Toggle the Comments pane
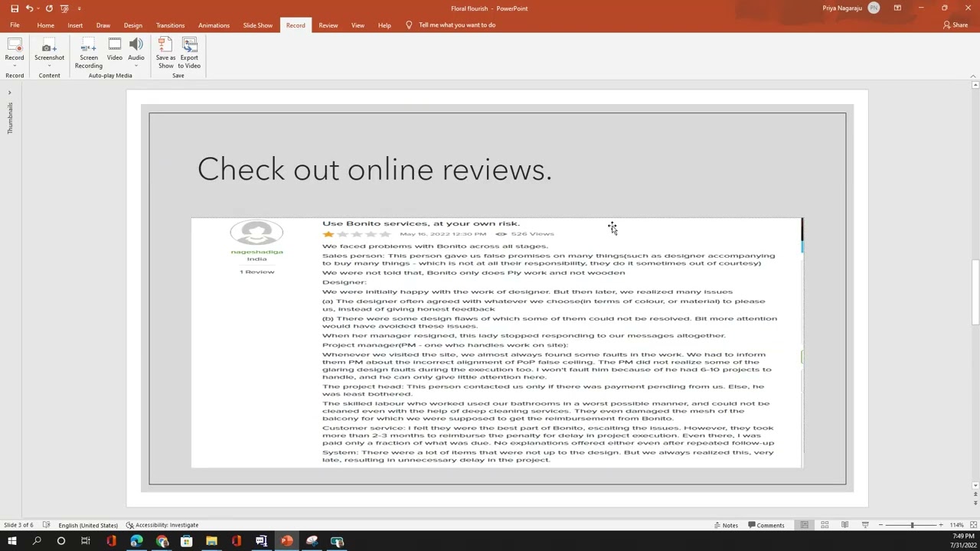This screenshot has height=551, width=980. tap(765, 525)
